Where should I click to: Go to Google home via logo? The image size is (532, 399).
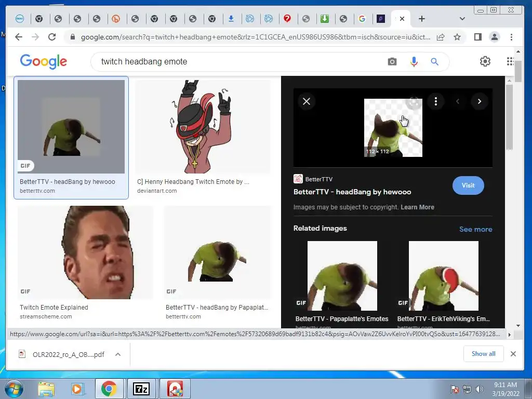coord(44,61)
